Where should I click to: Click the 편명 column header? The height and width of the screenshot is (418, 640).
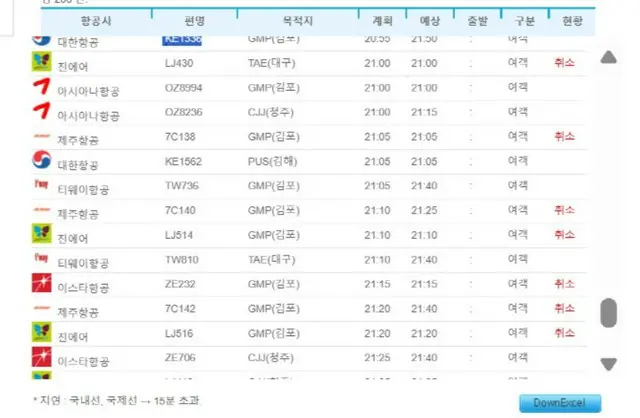tap(194, 21)
